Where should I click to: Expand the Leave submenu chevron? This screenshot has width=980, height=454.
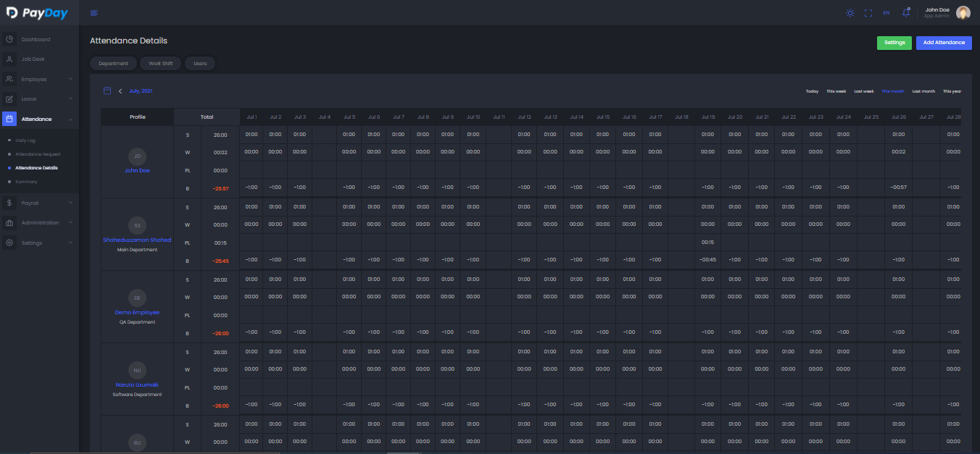click(x=70, y=98)
